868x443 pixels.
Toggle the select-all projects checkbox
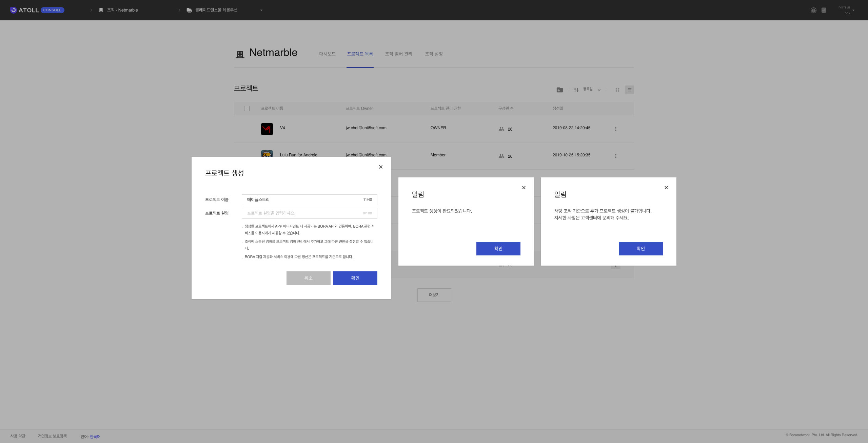tap(247, 109)
